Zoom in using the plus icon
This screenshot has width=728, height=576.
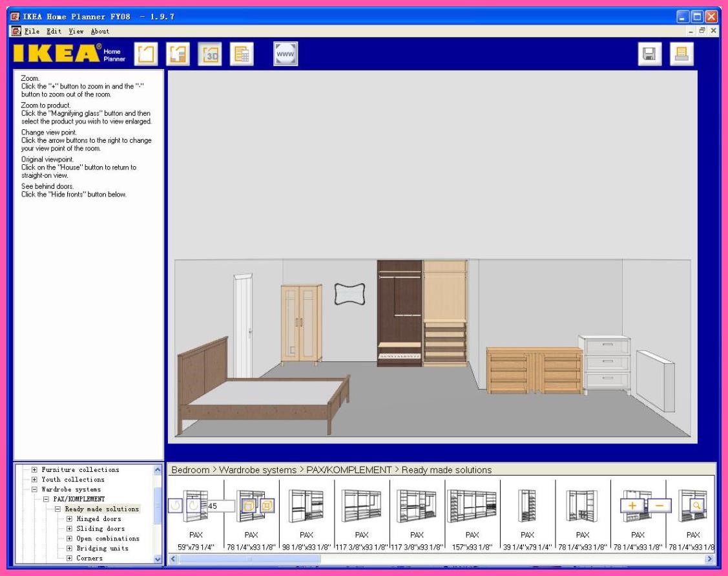point(632,506)
